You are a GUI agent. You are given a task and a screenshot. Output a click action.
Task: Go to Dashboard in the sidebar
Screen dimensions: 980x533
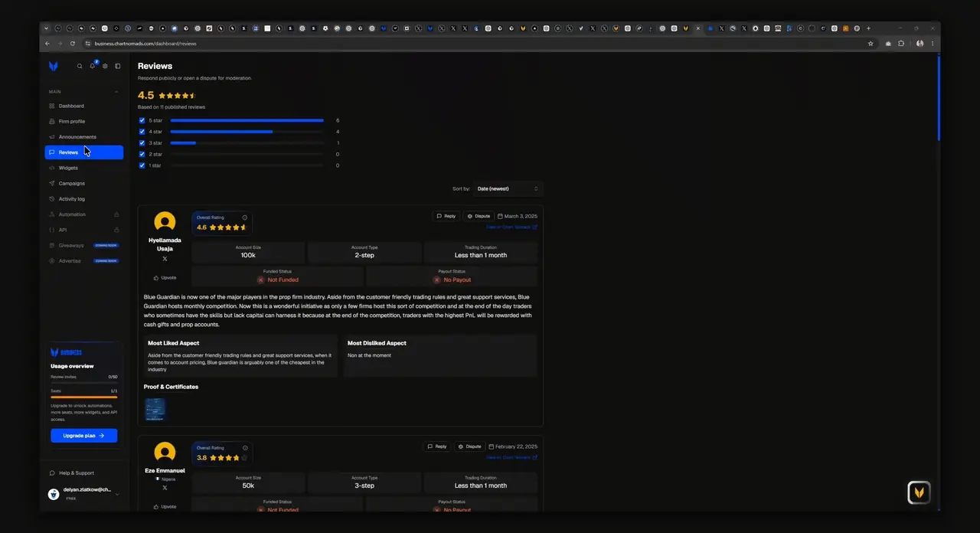83,106
